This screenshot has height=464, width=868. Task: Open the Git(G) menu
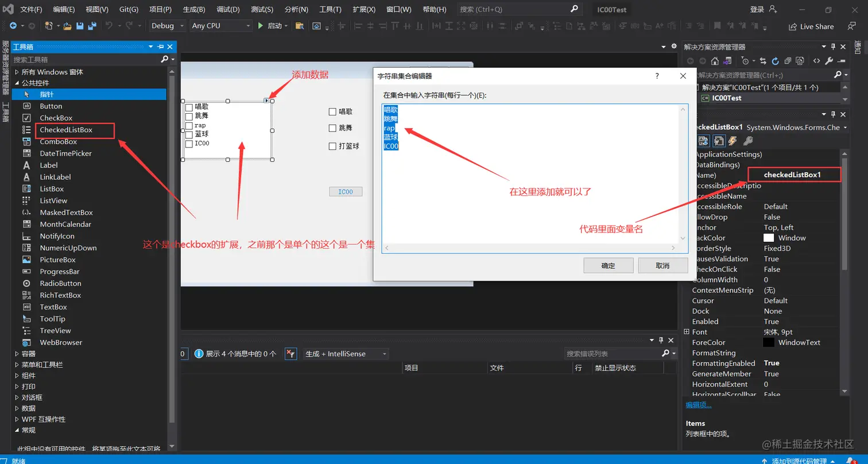click(x=129, y=10)
